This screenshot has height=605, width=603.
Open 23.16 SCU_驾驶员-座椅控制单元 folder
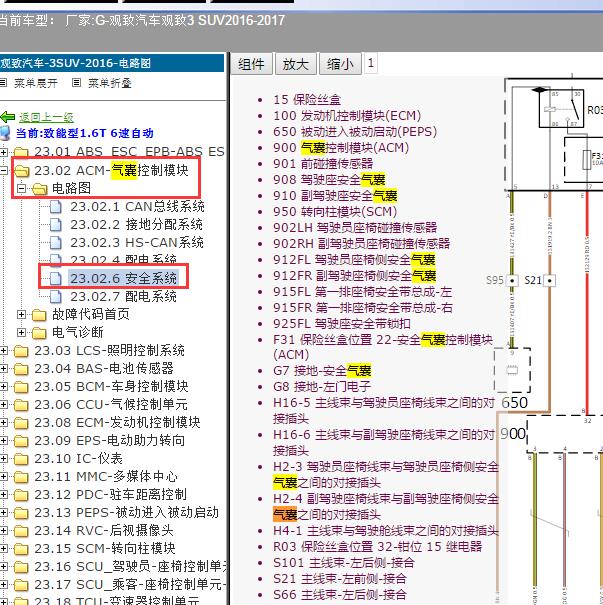pos(131,567)
